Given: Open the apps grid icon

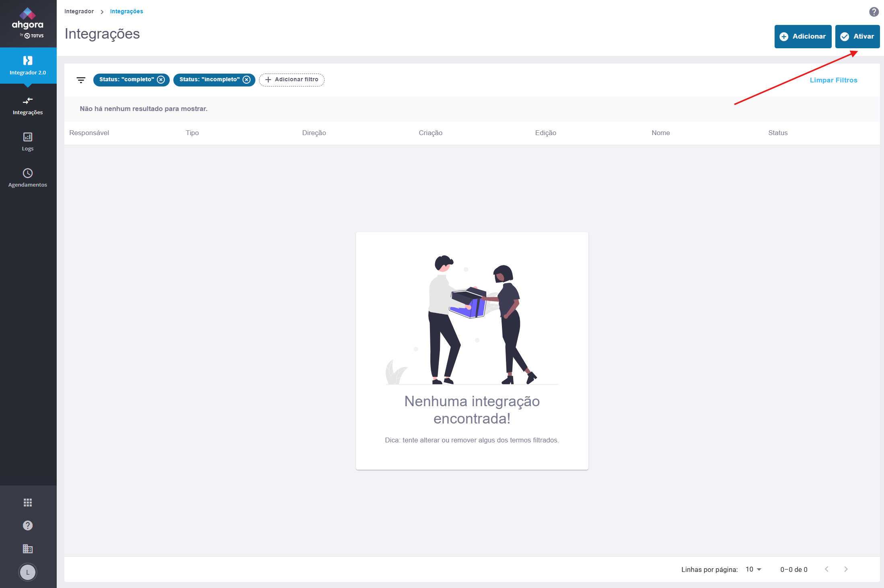Looking at the screenshot, I should point(28,502).
